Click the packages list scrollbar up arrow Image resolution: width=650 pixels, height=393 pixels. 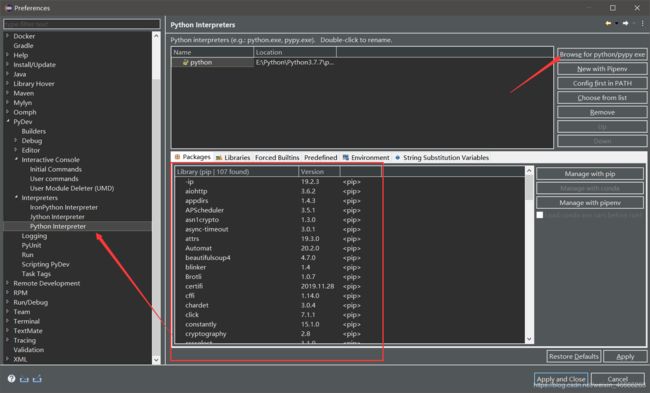(529, 170)
